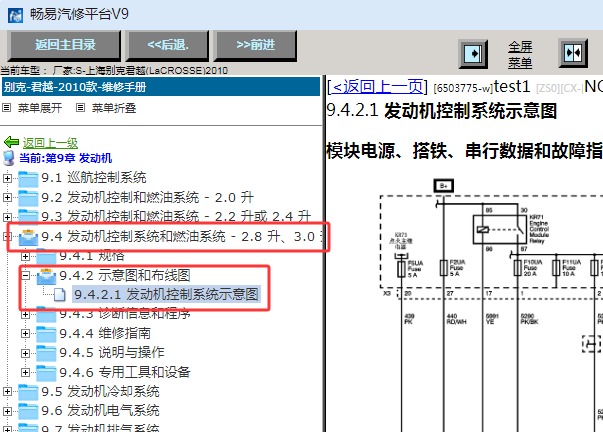Expand the 9.4.5 说明与操作 node

[x=25, y=353]
